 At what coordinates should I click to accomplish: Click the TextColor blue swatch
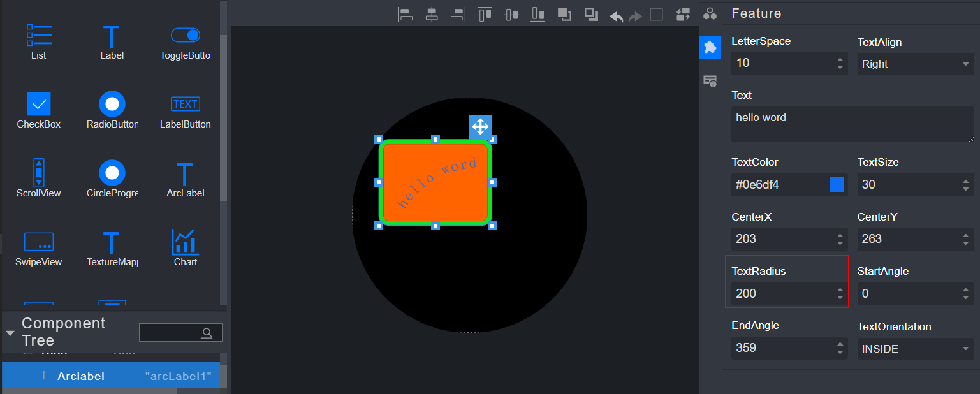[x=837, y=185]
